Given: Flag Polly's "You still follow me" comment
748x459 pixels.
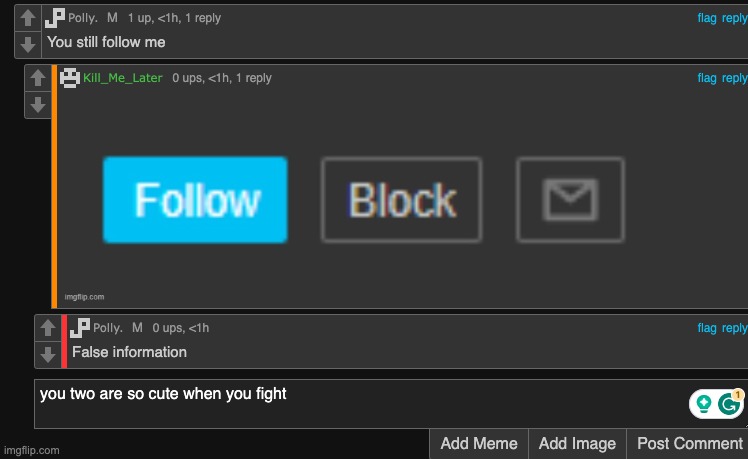Looking at the screenshot, I should pyautogui.click(x=707, y=18).
